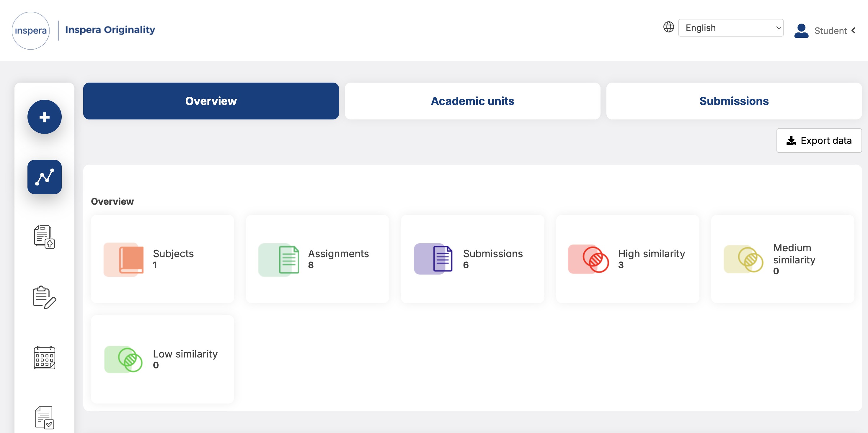
Task: Click the yellow Medium similarity circles icon
Action: pos(744,259)
